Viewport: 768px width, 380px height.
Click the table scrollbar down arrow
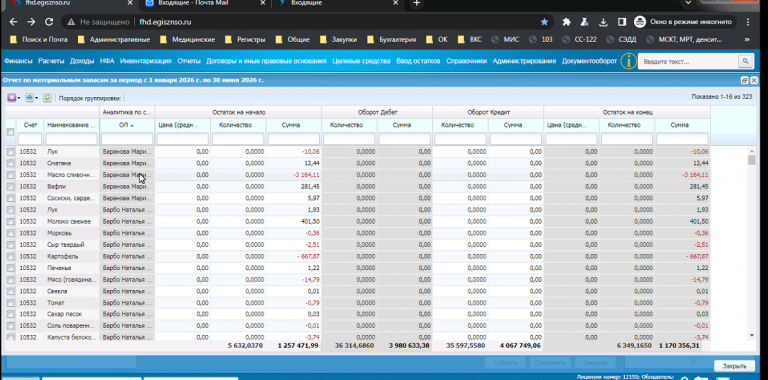point(752,335)
